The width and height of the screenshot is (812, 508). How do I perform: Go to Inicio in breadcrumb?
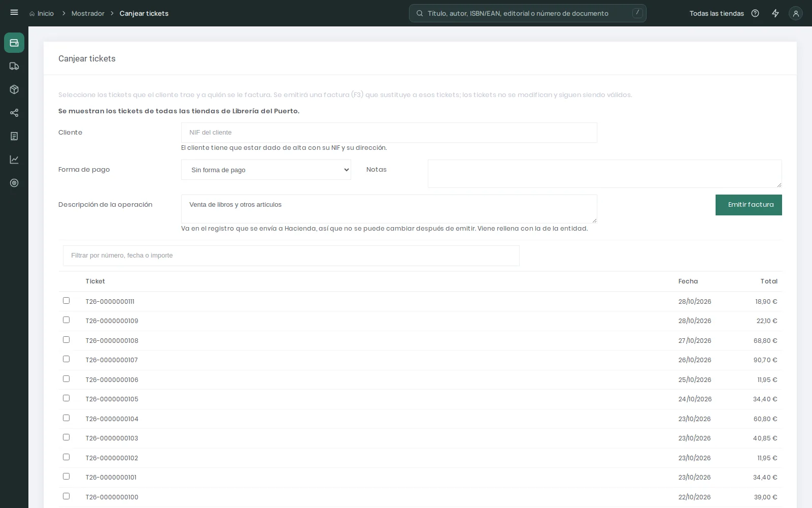46,14
